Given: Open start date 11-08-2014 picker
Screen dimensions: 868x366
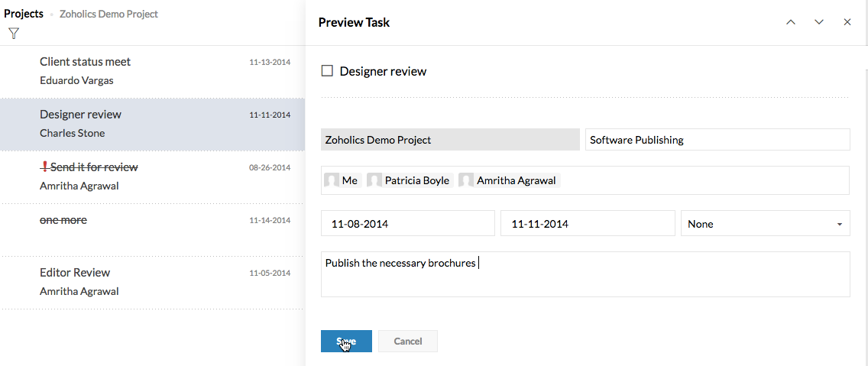Looking at the screenshot, I should (x=407, y=224).
